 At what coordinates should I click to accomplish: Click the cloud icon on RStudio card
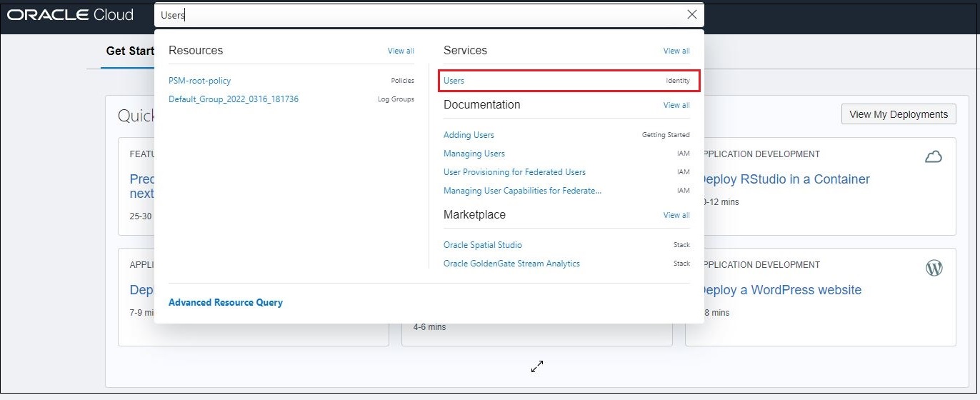[933, 157]
